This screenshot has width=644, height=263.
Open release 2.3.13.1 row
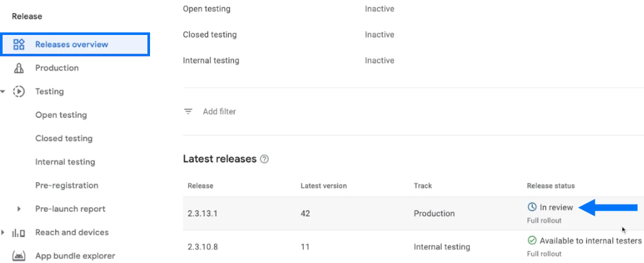[204, 213]
